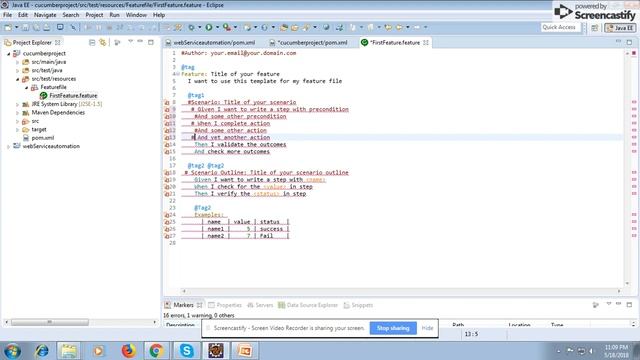Click Stop sharing in Screencastify bar

pos(393,328)
